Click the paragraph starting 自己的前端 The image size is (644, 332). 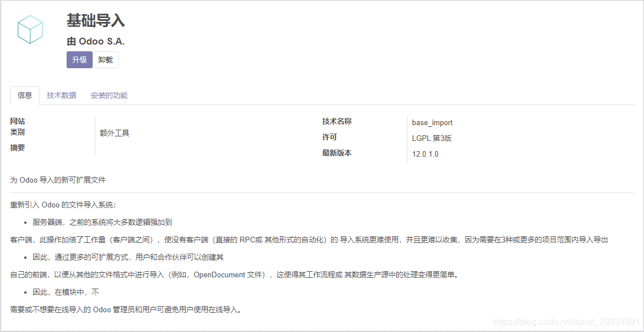tap(234, 275)
